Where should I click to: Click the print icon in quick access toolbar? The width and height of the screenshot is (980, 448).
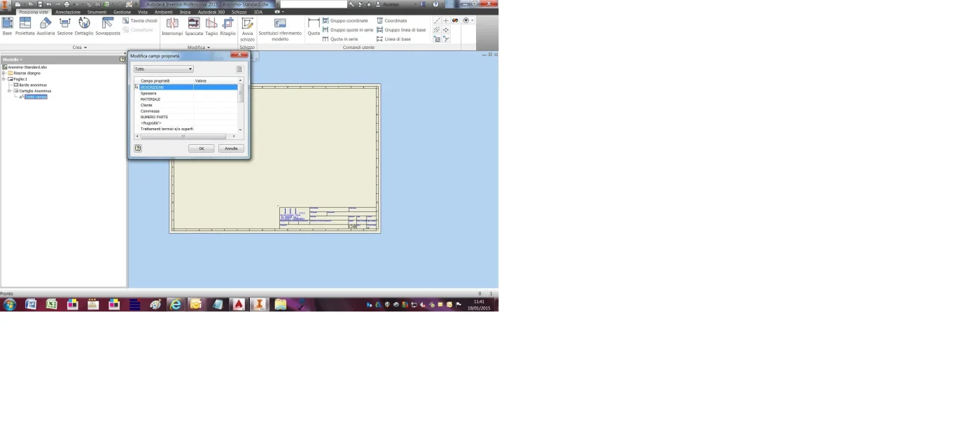67,4
